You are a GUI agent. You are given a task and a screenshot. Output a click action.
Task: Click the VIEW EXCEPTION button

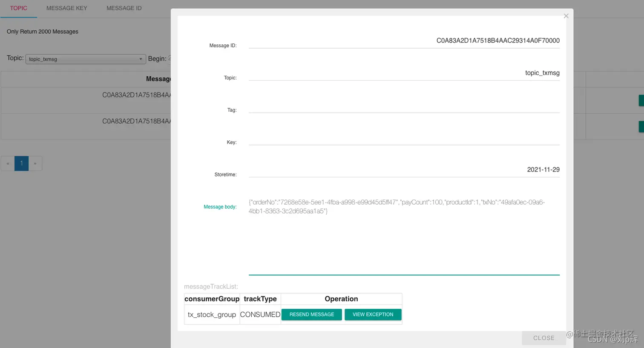point(373,314)
